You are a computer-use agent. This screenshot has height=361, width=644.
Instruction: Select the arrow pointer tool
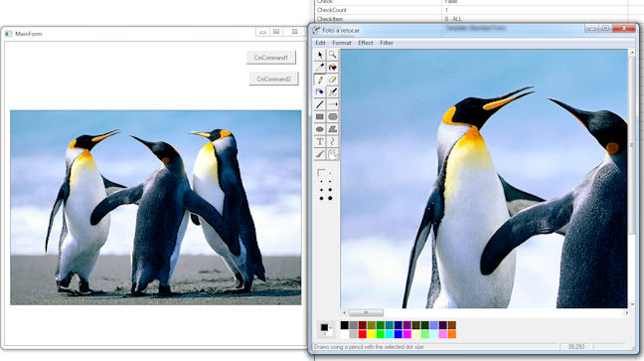320,55
